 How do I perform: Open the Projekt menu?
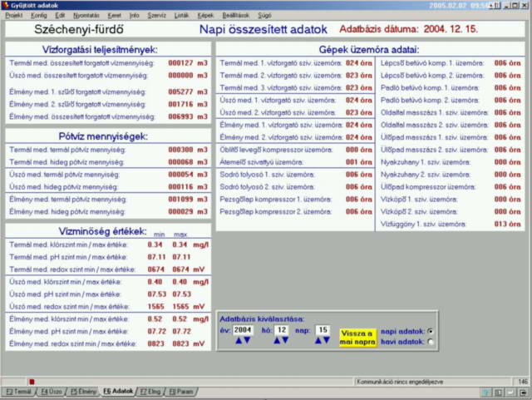pyautogui.click(x=14, y=16)
